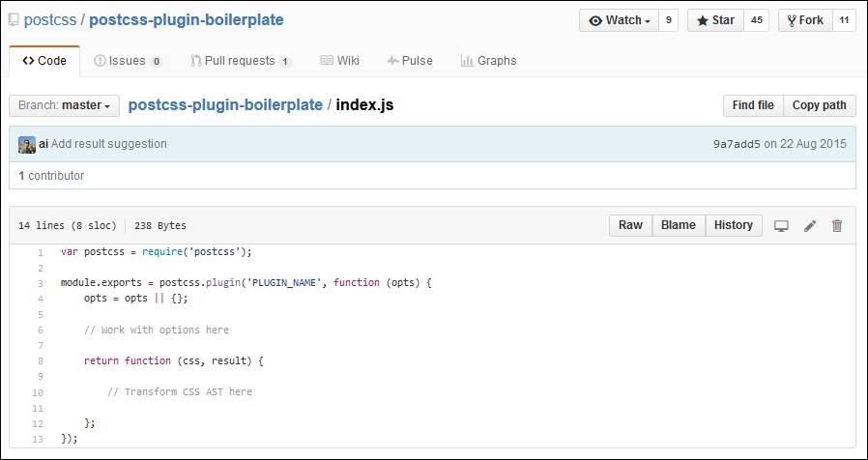Open commit hash 9a7add5
The image size is (868, 460).
coord(737,144)
